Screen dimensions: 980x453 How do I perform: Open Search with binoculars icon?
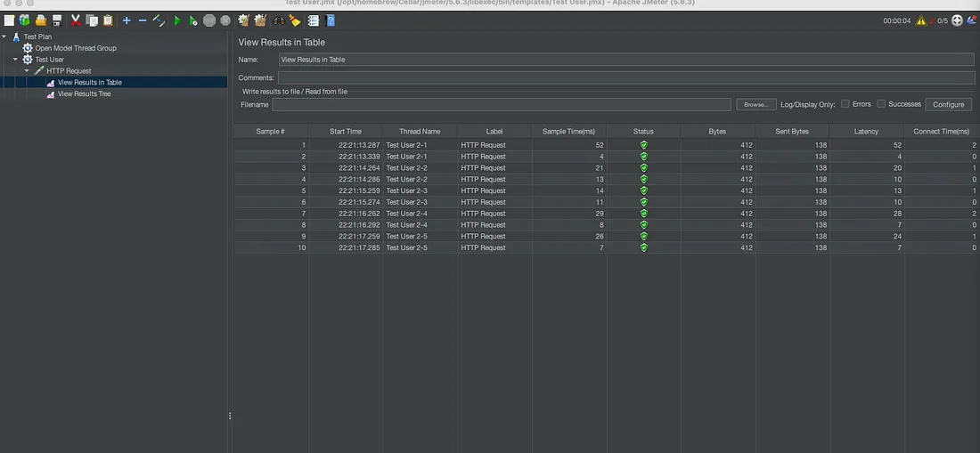[279, 20]
